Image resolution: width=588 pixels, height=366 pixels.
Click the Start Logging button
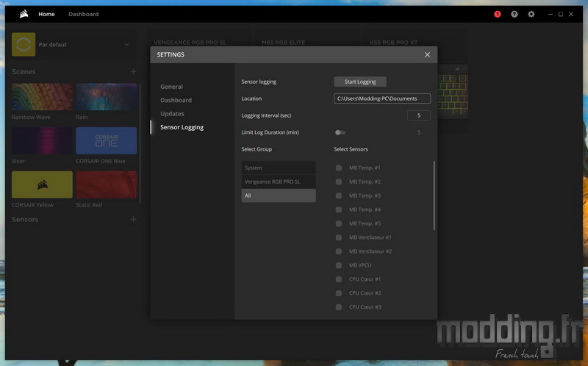pyautogui.click(x=360, y=82)
